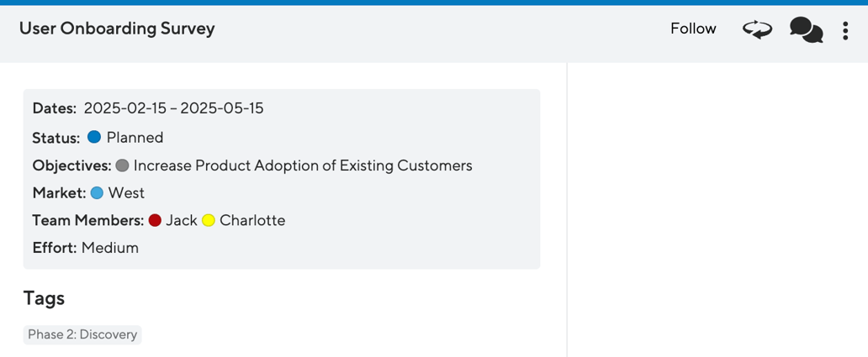Image resolution: width=868 pixels, height=357 pixels.
Task: Open the three-dot more options menu
Action: pyautogui.click(x=845, y=31)
